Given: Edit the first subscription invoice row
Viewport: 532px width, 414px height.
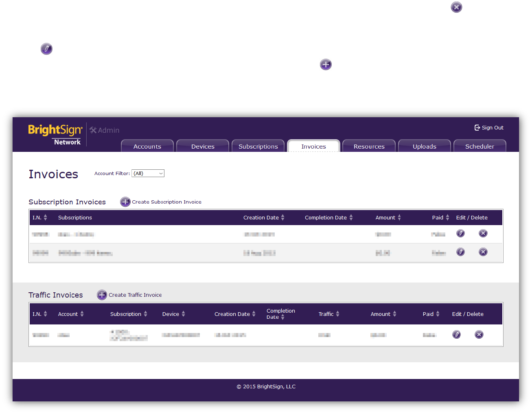Looking at the screenshot, I should click(x=460, y=233).
